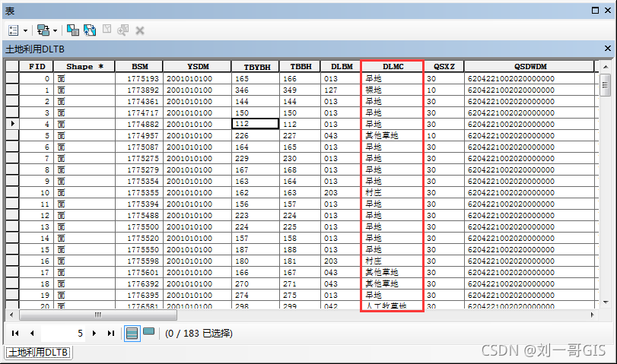
Task: Click the YSDM column header
Action: 198,66
